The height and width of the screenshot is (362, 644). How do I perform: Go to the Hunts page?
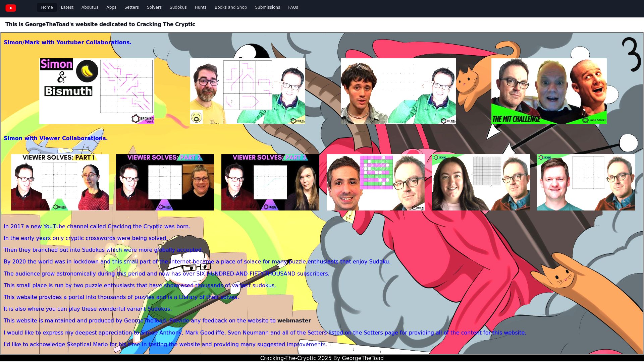tap(201, 7)
